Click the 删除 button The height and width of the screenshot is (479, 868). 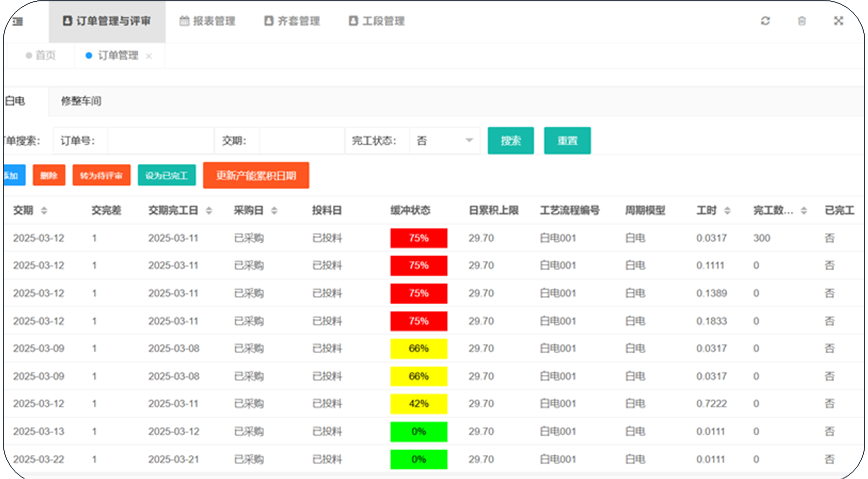[x=49, y=176]
